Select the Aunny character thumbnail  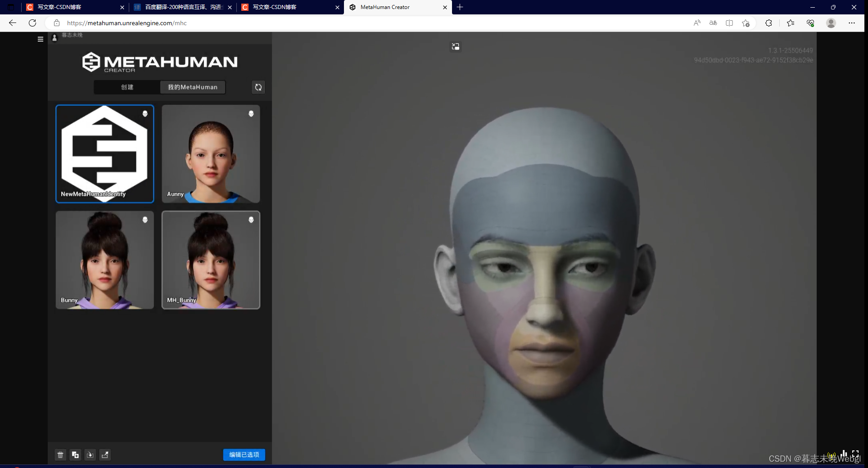[x=211, y=154]
